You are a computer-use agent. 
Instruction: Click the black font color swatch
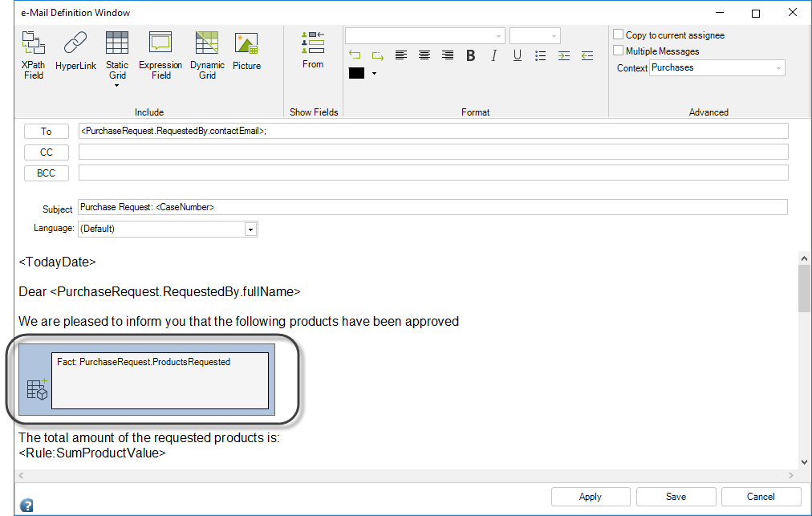click(356, 73)
